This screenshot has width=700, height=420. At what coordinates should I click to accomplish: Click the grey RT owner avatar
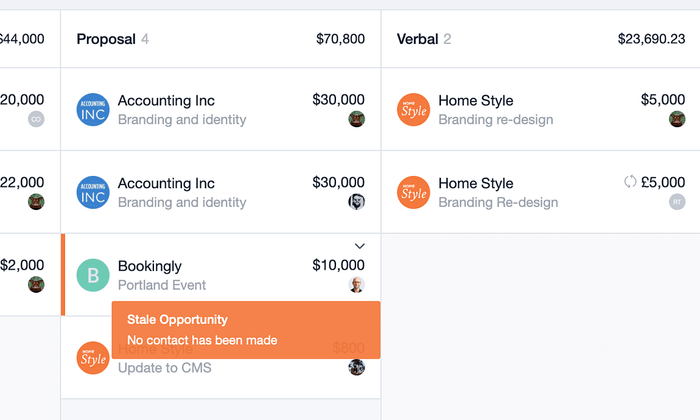click(x=677, y=202)
